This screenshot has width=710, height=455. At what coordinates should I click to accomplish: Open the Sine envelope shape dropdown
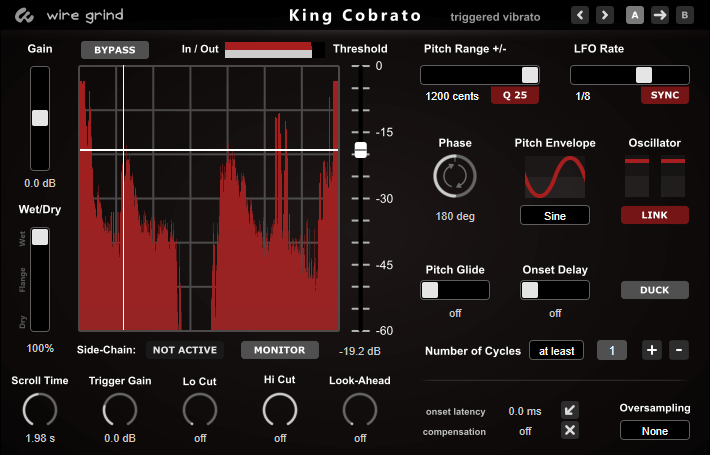555,215
